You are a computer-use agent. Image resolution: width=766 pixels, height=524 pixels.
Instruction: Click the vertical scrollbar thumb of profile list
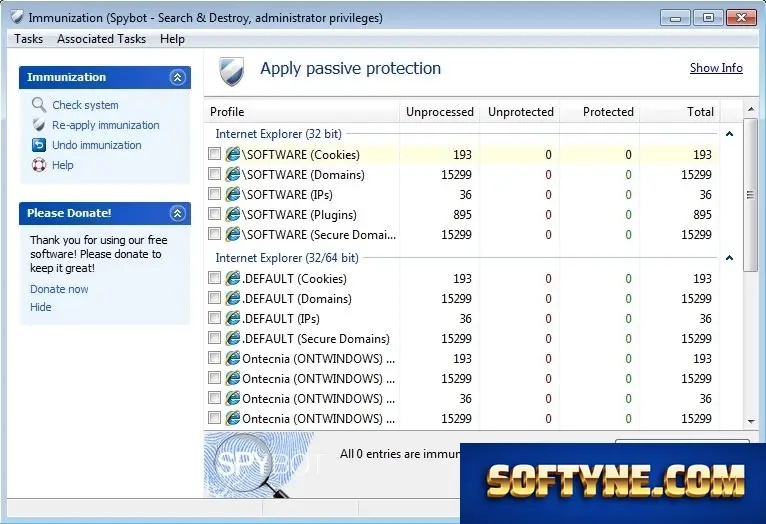[751, 194]
